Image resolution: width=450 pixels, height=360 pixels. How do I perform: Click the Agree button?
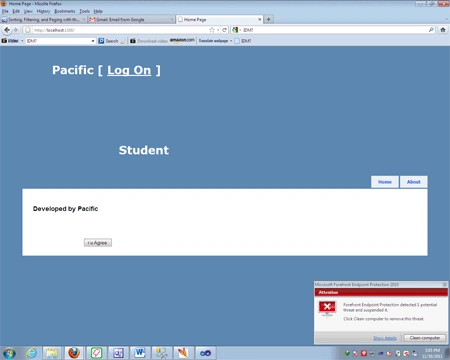click(x=98, y=243)
